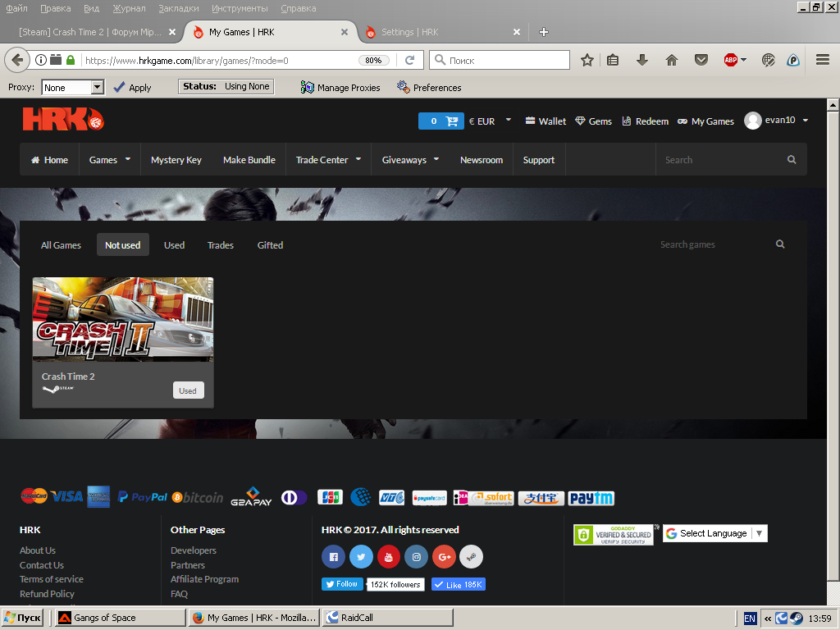Open Manage Proxies
Screen dimensions: 840x630
(340, 87)
